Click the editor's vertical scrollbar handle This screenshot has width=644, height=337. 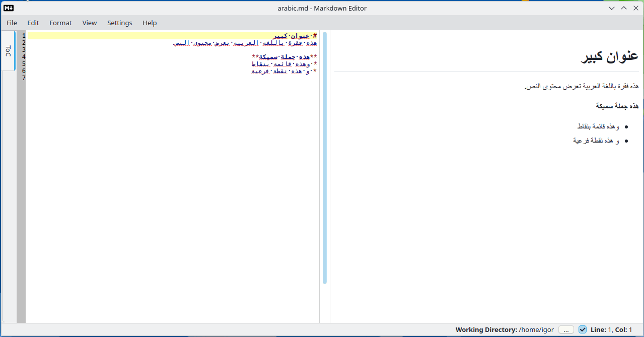(325, 157)
